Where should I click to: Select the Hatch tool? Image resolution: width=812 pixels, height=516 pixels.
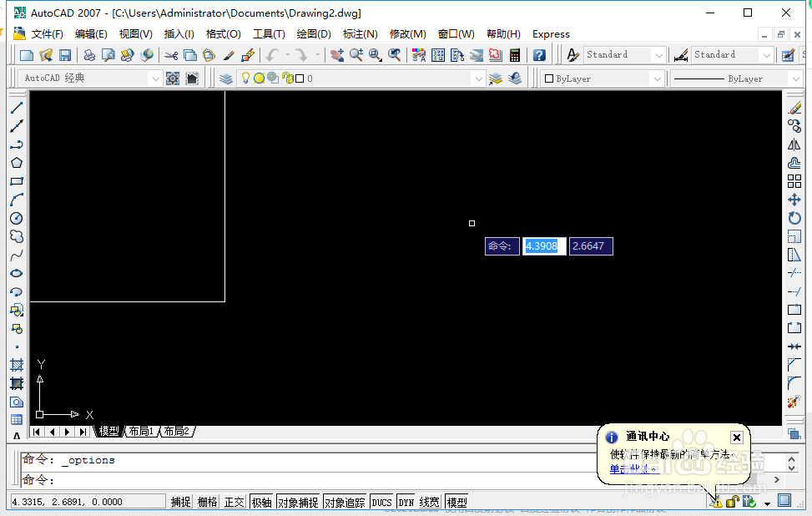(17, 365)
